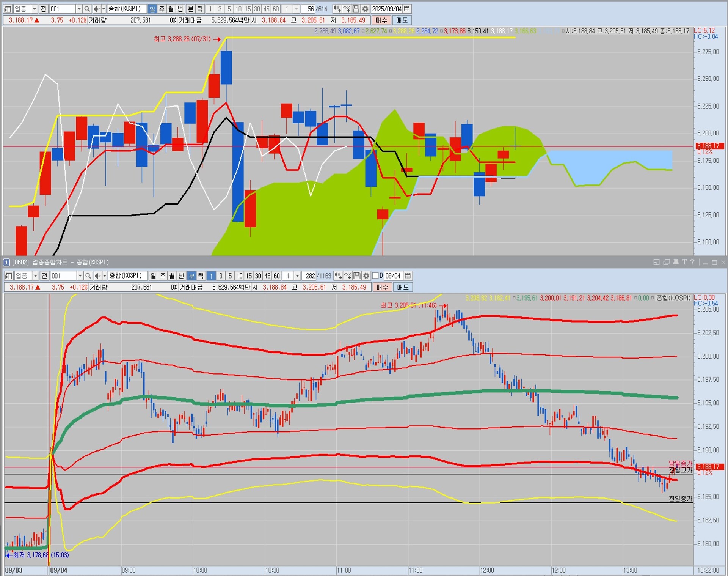The image size is (728, 576).
Task: Select the 5-minute interval in the bottom toolbar
Action: click(230, 276)
